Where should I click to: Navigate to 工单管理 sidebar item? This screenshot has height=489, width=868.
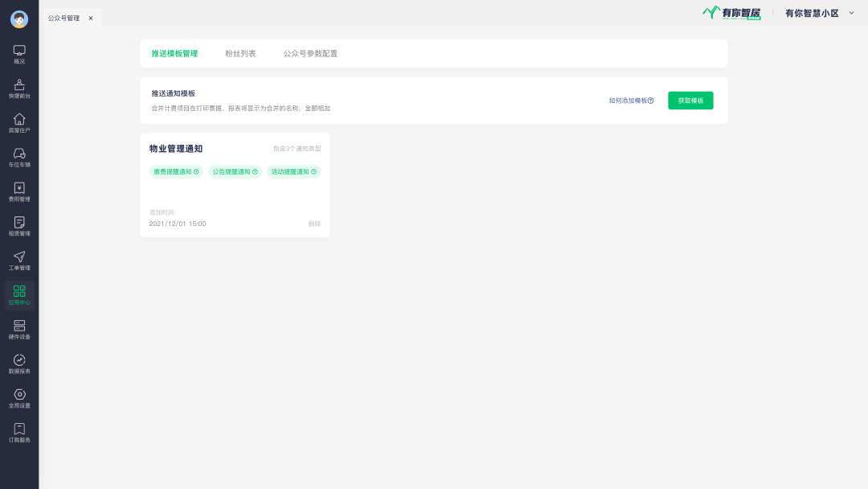pos(19,261)
